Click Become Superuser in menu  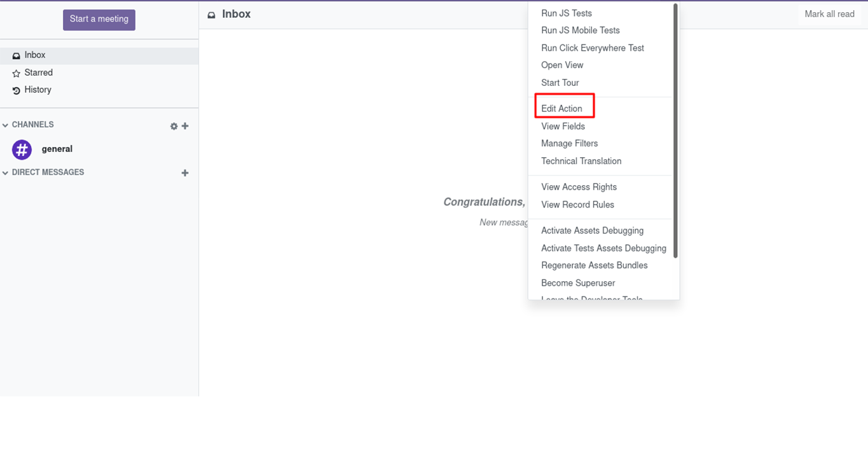click(578, 283)
